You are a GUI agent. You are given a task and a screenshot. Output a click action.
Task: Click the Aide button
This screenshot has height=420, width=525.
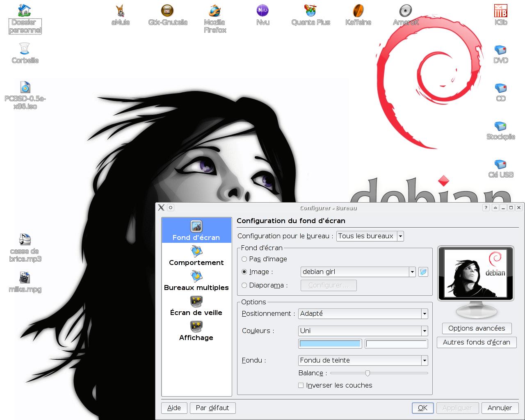[x=174, y=408]
